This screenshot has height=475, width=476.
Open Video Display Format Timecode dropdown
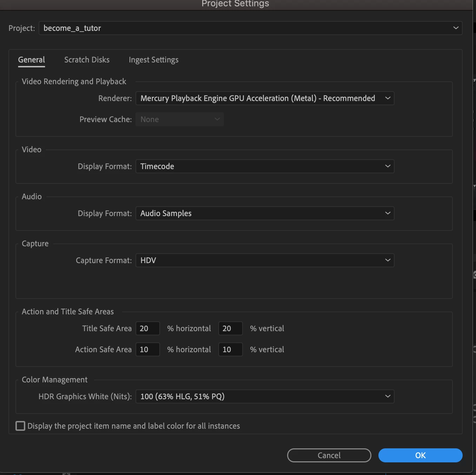[x=265, y=166]
